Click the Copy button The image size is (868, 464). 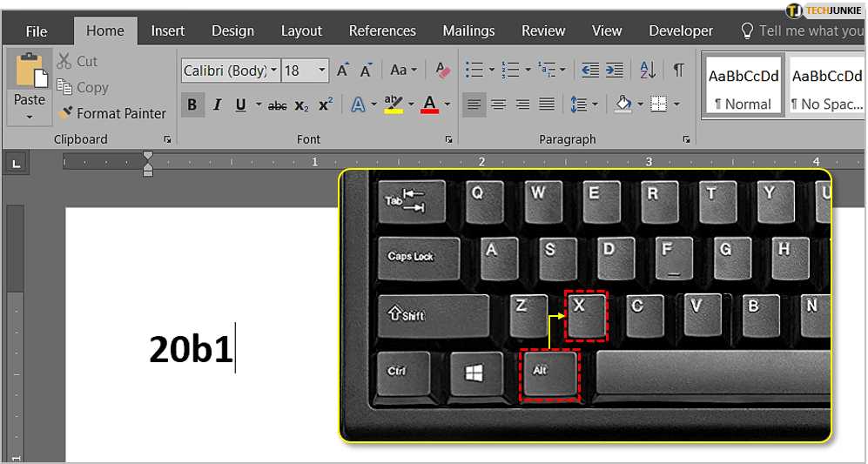pos(83,87)
